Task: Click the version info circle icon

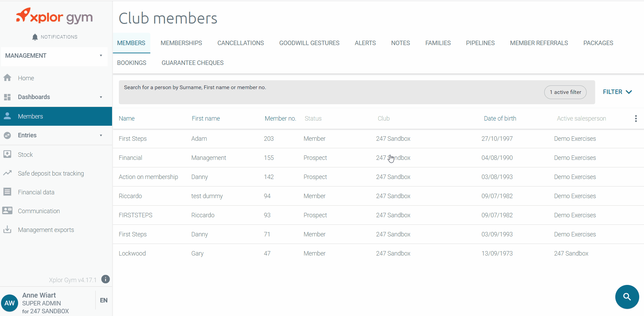Action: click(x=105, y=279)
